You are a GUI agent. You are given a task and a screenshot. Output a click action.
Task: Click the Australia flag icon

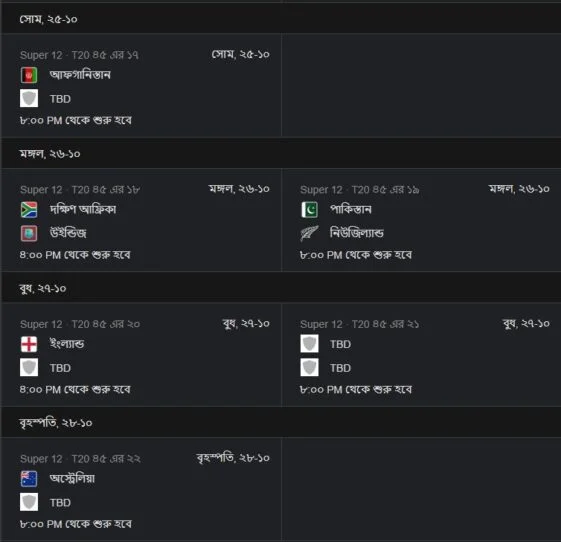29,479
